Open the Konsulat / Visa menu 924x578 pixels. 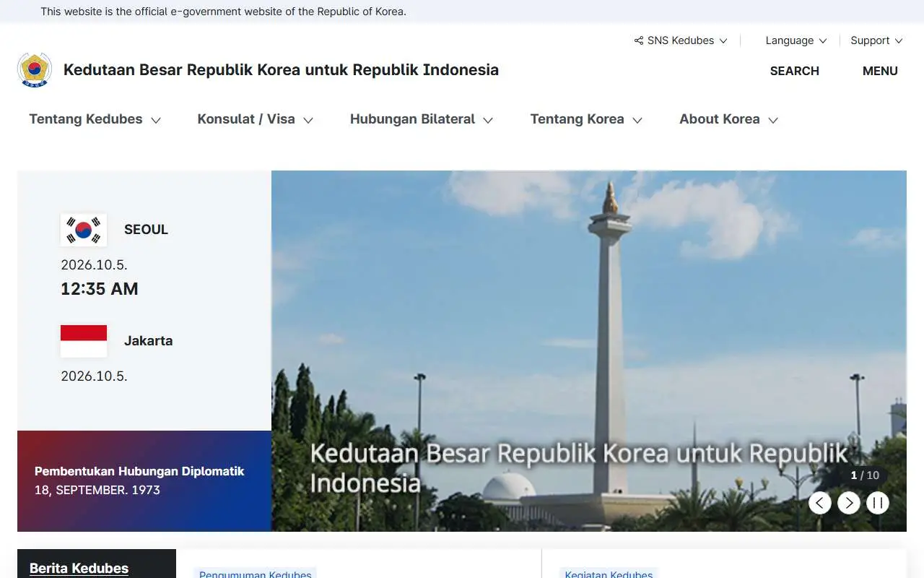[x=256, y=119]
